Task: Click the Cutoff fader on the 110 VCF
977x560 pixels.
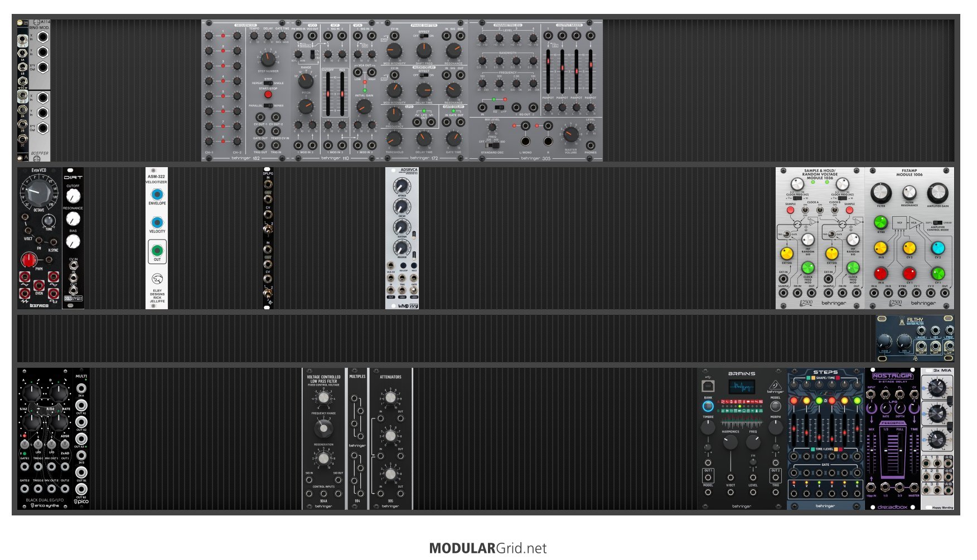Action: [328, 93]
